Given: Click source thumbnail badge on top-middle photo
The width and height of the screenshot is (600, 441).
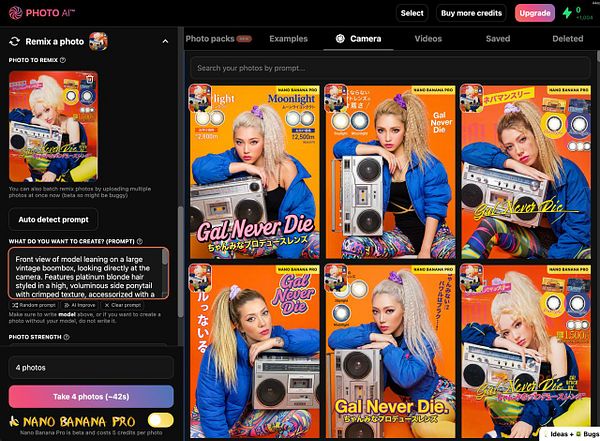Looking at the screenshot, I should pyautogui.click(x=336, y=98).
